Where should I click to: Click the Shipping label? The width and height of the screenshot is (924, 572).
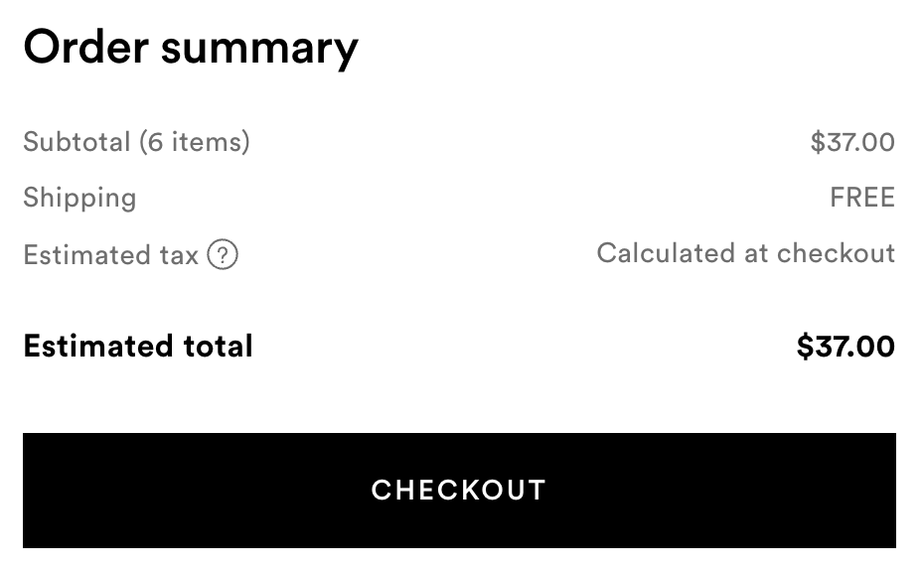(79, 198)
